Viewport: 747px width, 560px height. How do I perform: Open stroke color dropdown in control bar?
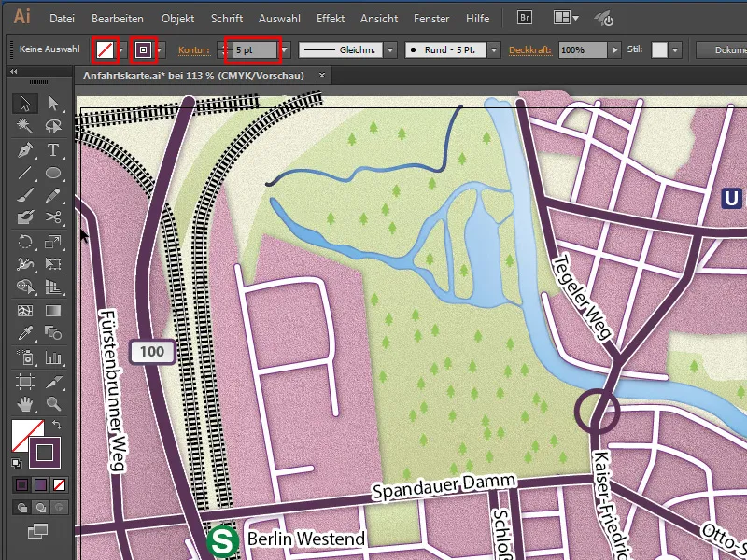point(161,50)
